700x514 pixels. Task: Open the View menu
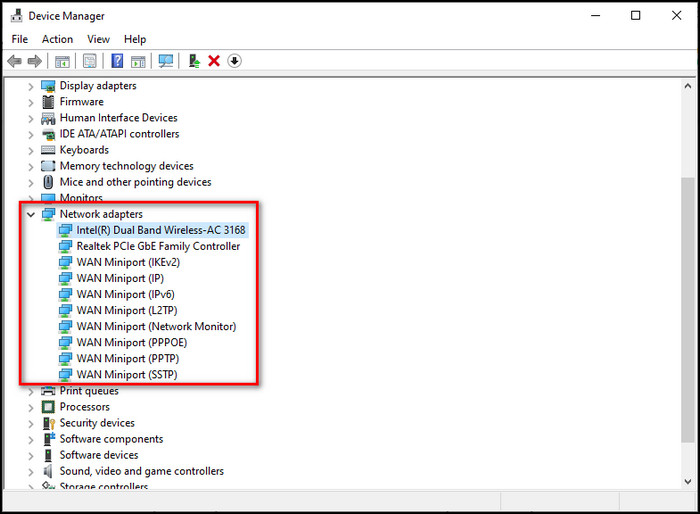click(98, 39)
